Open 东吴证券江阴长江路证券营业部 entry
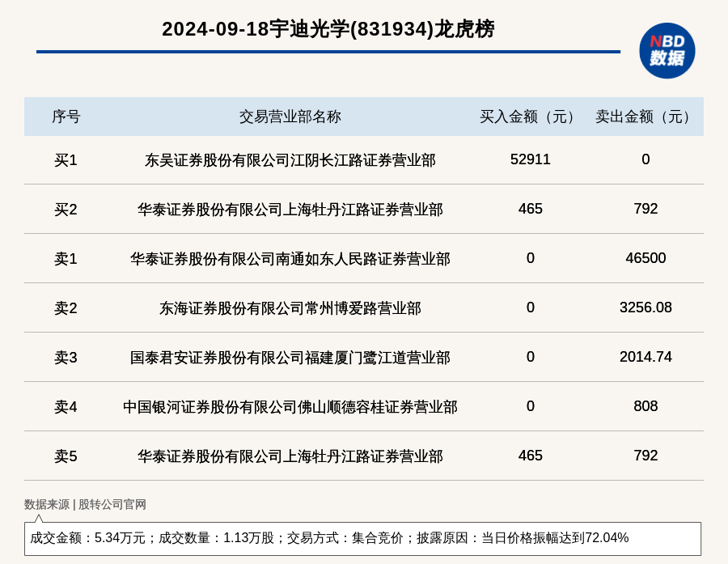 [x=290, y=160]
